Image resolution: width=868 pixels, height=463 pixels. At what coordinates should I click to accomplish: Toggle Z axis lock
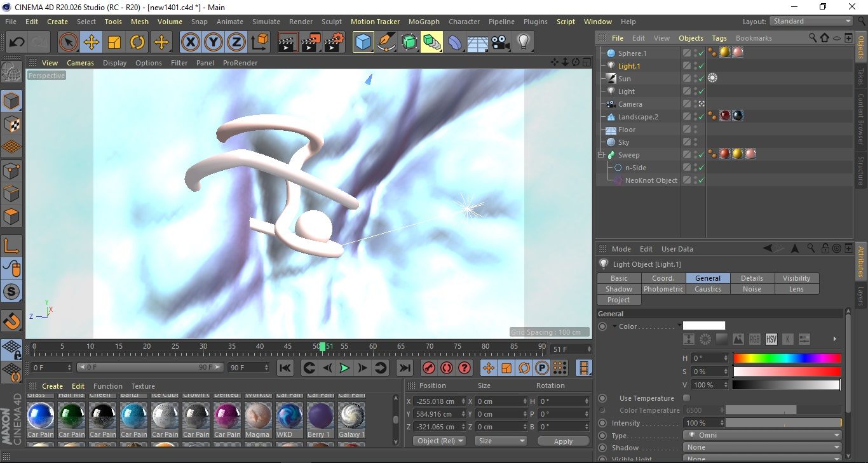[x=236, y=43]
